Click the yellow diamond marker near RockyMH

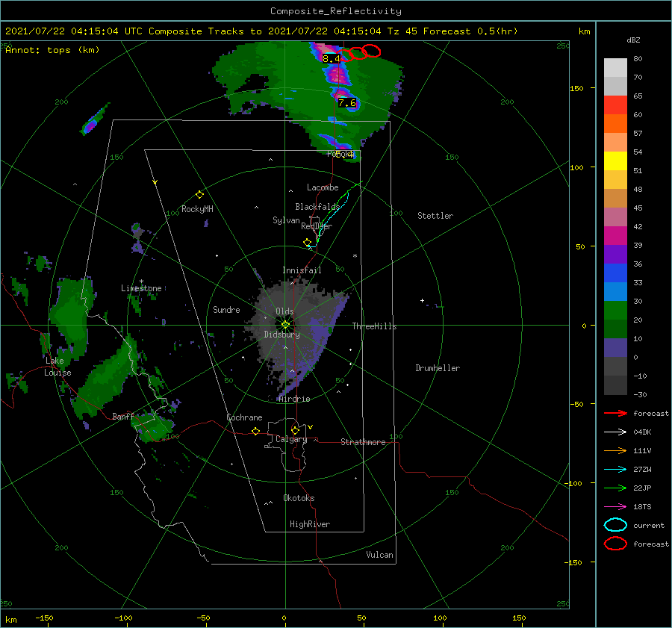coord(199,195)
